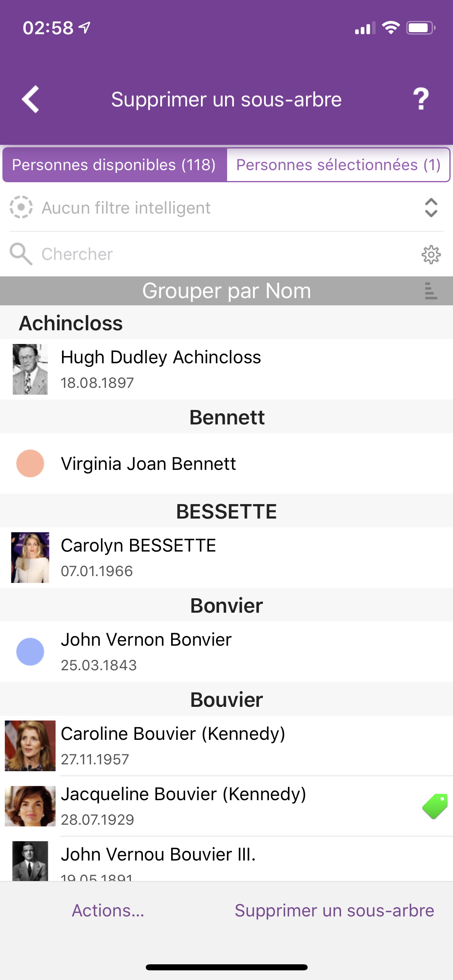Select Hugh Dudley Achincloss photo thumbnail
This screenshot has height=980, width=453.
click(x=30, y=369)
